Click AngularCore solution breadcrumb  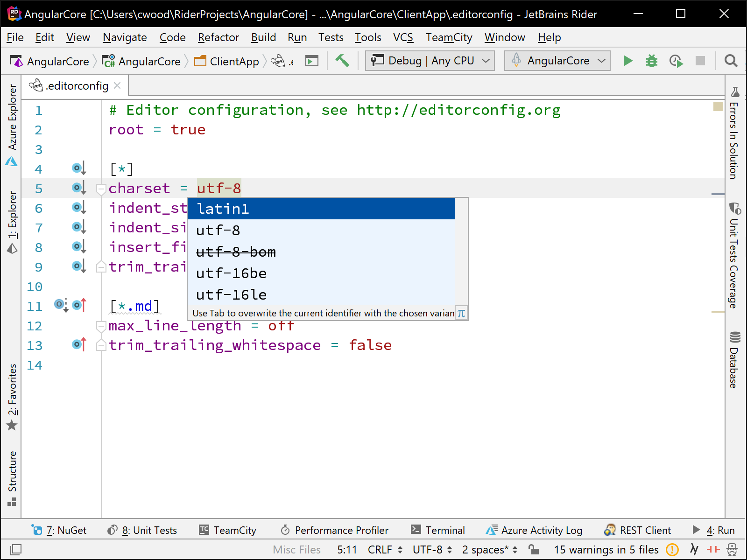tap(49, 61)
